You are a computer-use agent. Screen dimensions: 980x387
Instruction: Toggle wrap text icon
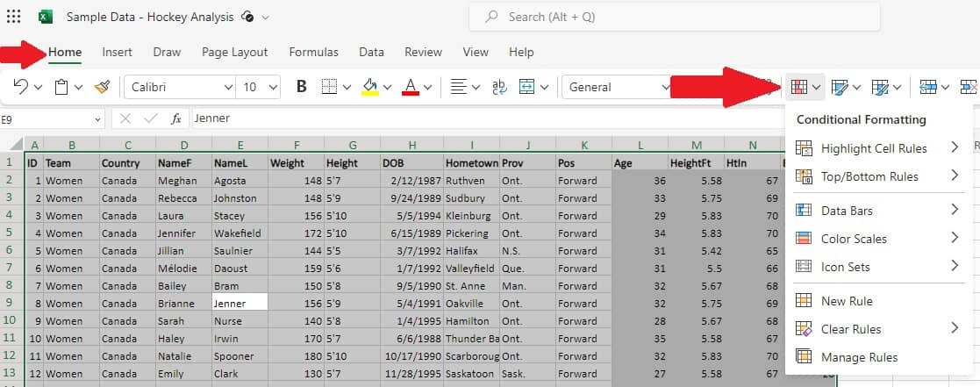coord(499,87)
